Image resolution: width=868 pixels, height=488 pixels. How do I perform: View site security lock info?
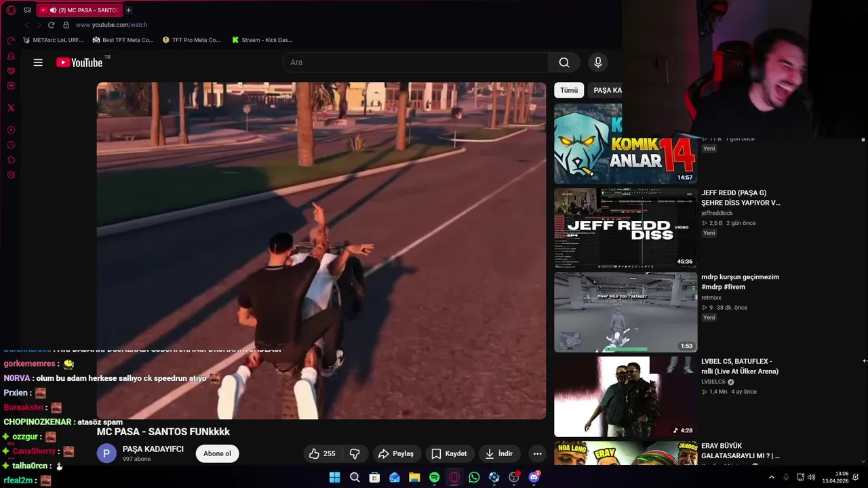66,25
